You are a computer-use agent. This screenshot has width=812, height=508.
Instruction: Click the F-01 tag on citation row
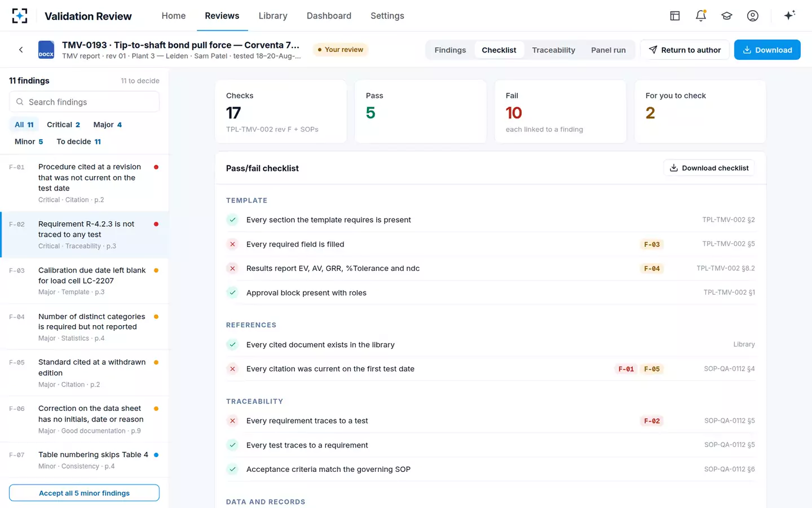pyautogui.click(x=626, y=369)
